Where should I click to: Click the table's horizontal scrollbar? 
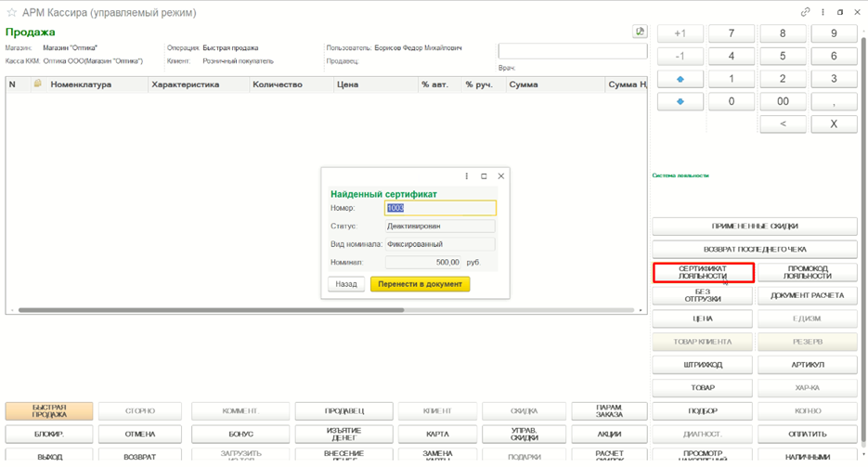[x=211, y=310]
